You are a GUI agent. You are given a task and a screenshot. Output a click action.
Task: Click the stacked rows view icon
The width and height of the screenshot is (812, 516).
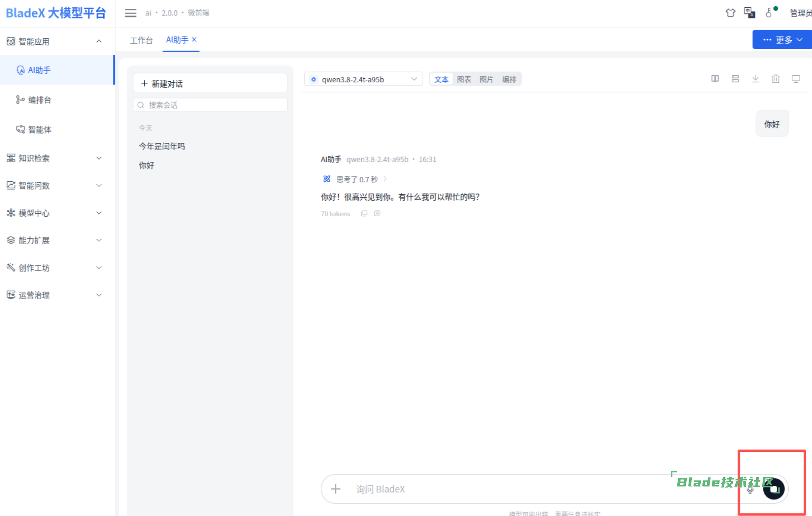[735, 79]
